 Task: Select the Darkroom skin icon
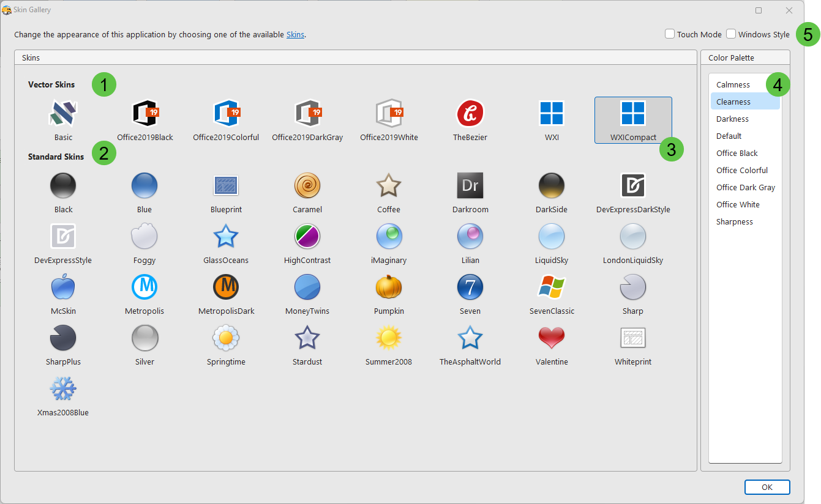[470, 185]
